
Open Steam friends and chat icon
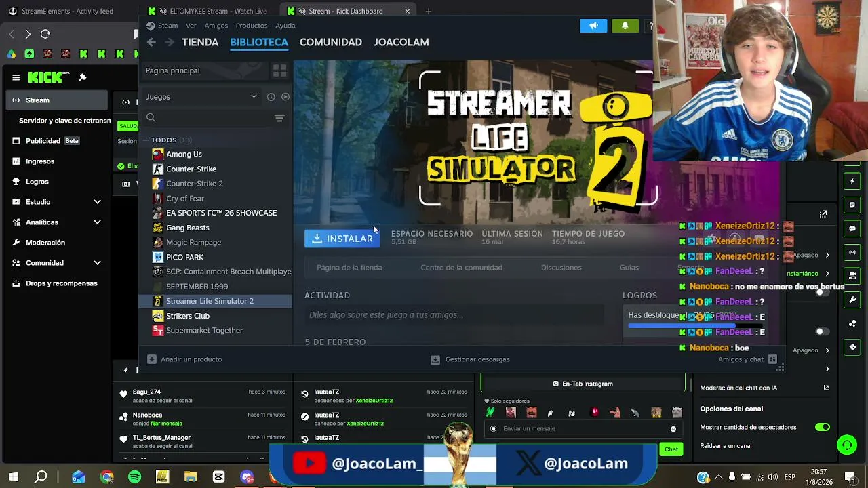772,359
